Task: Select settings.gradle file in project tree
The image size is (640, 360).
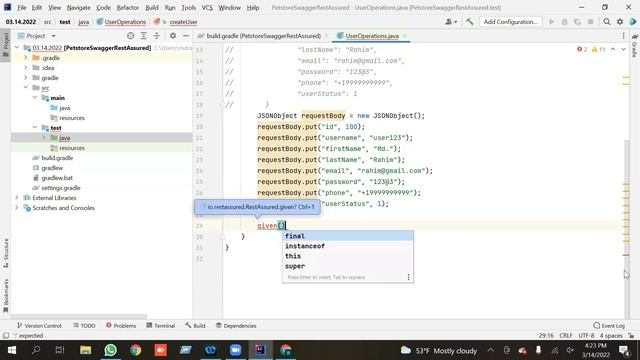Action: tap(60, 188)
